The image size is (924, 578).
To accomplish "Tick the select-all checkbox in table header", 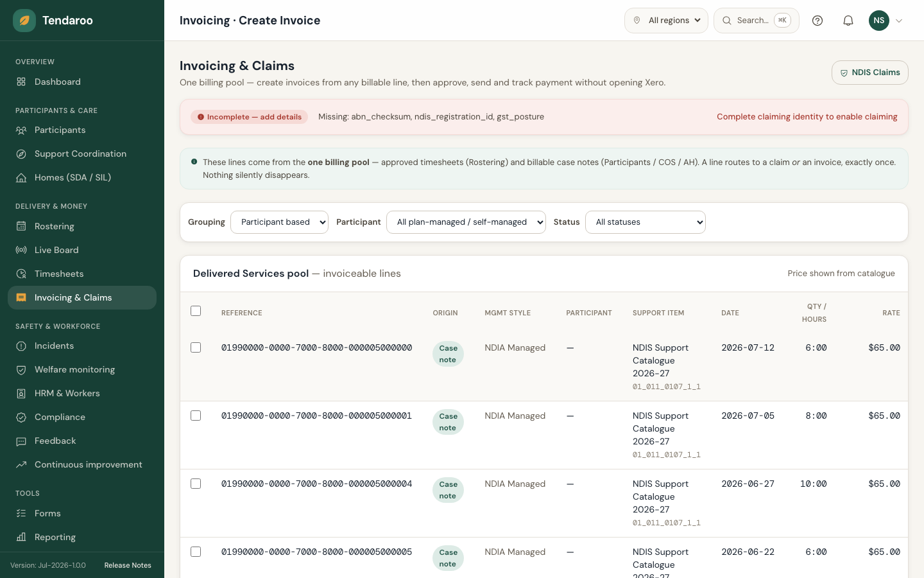I will 196,311.
